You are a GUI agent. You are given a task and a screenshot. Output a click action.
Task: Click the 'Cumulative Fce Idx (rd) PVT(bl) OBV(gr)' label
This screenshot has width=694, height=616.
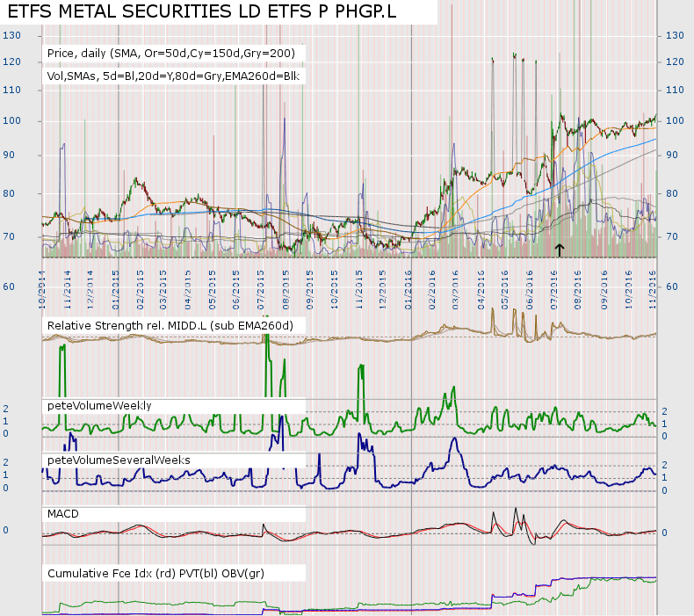click(x=155, y=574)
